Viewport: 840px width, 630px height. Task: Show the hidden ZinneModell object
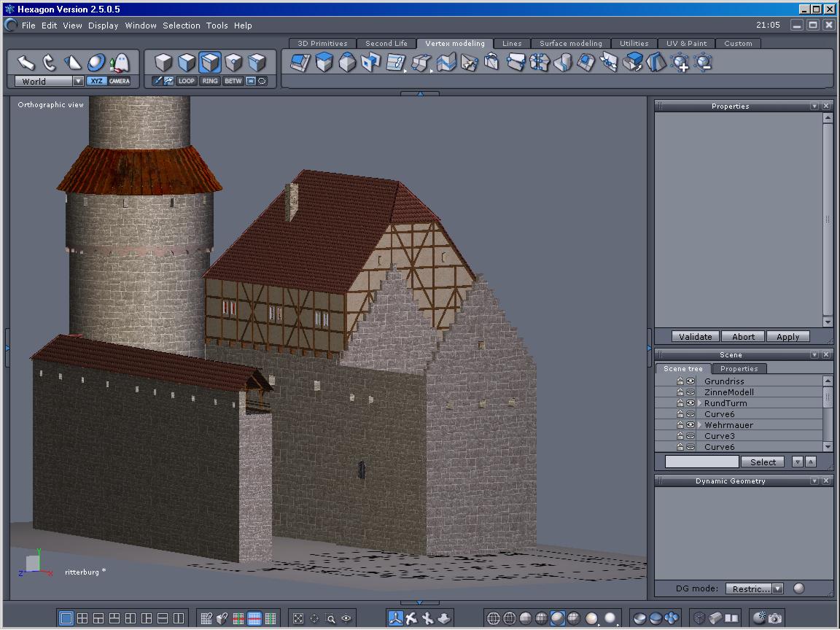click(x=691, y=392)
